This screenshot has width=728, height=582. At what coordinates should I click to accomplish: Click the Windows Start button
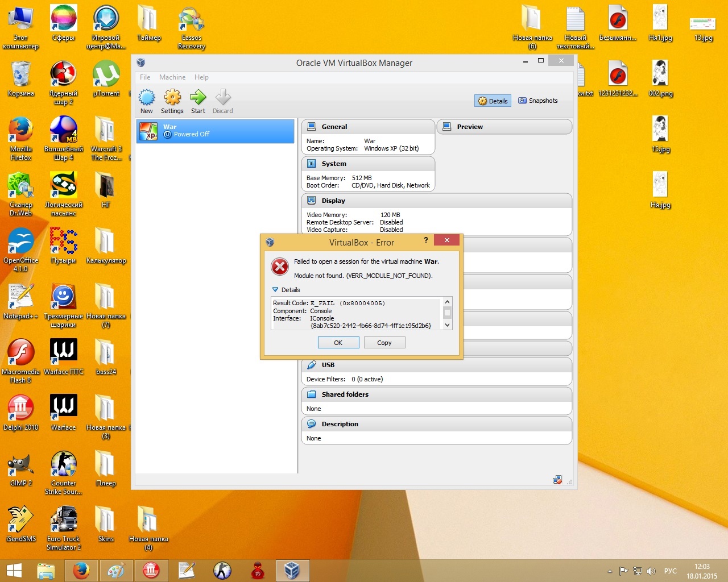point(14,571)
